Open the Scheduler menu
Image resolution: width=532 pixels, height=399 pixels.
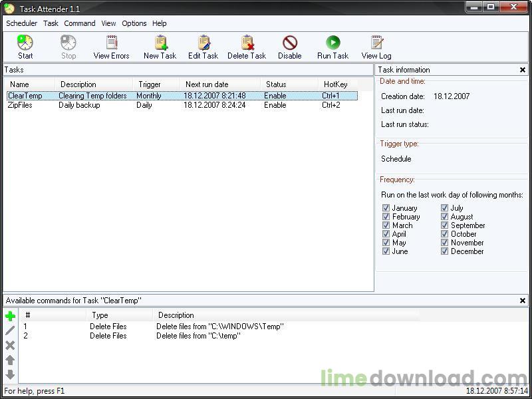[22, 23]
